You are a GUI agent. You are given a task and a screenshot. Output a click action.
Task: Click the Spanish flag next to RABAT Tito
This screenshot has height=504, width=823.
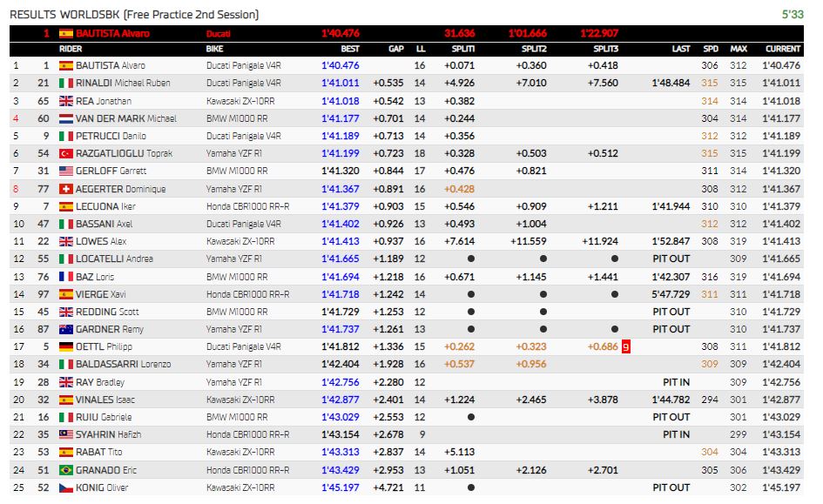click(x=66, y=452)
